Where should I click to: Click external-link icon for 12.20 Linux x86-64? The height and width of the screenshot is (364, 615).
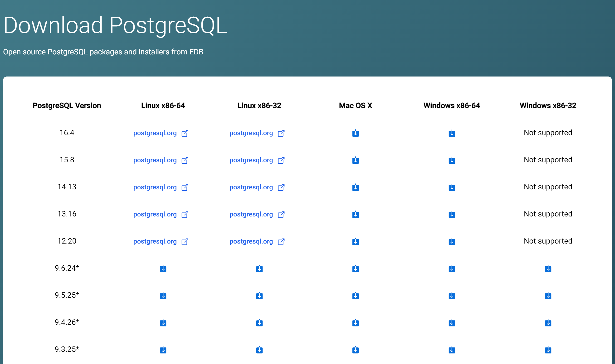click(185, 242)
